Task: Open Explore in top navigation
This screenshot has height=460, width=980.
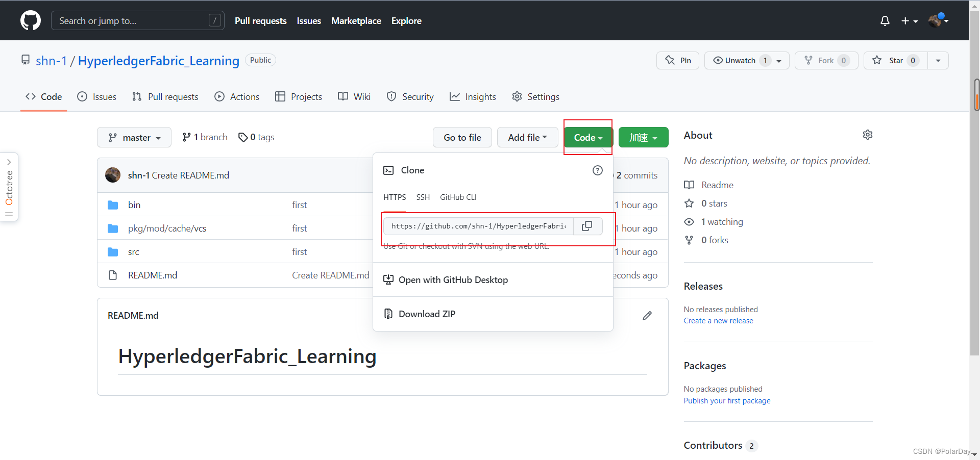Action: 406,21
